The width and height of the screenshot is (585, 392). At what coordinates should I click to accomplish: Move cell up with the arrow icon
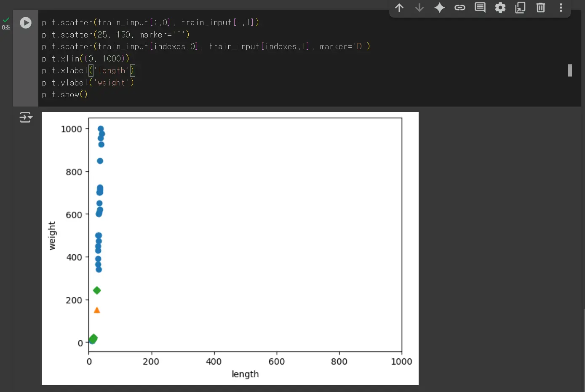(x=399, y=8)
